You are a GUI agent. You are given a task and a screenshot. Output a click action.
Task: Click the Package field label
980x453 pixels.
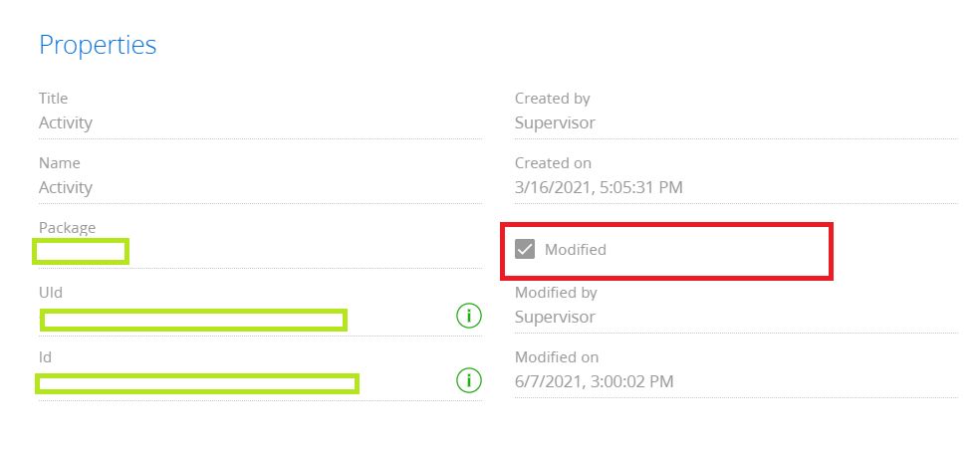click(x=68, y=228)
